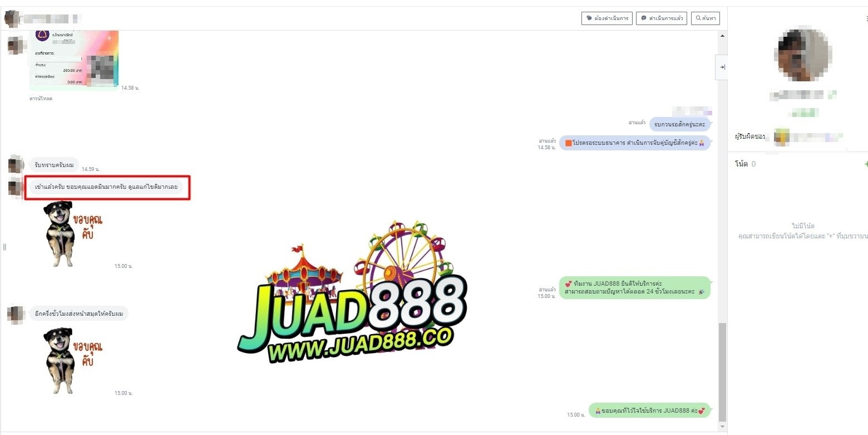Screen dimensions: 868x435
Task: Open the ผู้รับผิดชอบ assignee selector
Action: click(x=810, y=136)
